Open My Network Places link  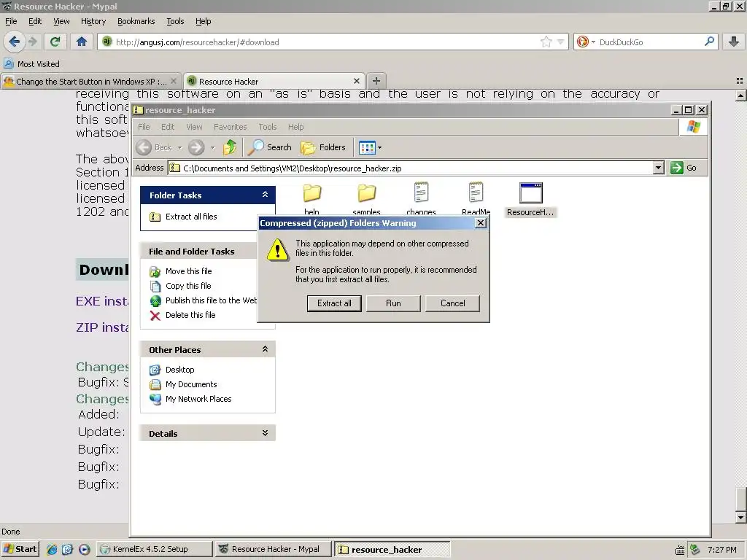click(x=198, y=399)
